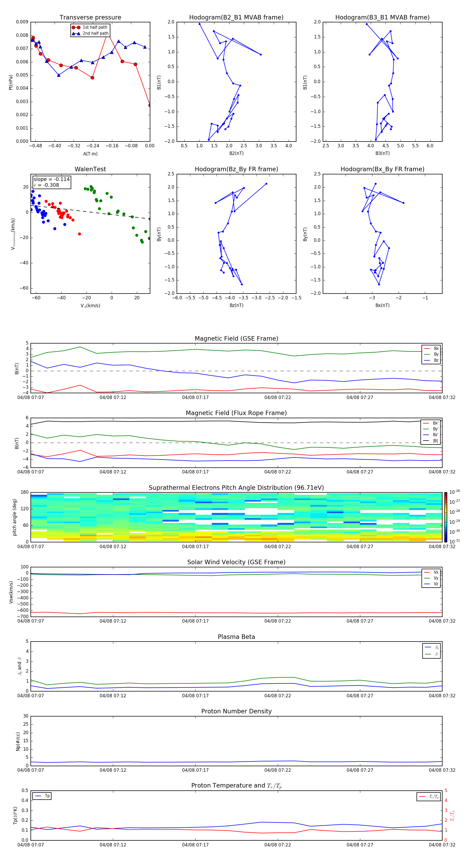
Task: Click the 'B3(nT)' x-axis label
Action: (382, 153)
